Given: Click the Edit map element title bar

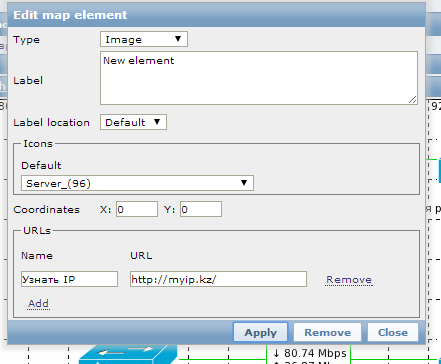Looking at the screenshot, I should (x=216, y=15).
